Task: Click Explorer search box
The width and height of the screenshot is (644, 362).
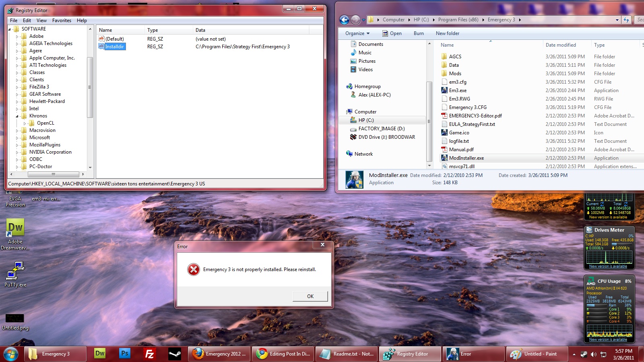Action: coord(639,20)
